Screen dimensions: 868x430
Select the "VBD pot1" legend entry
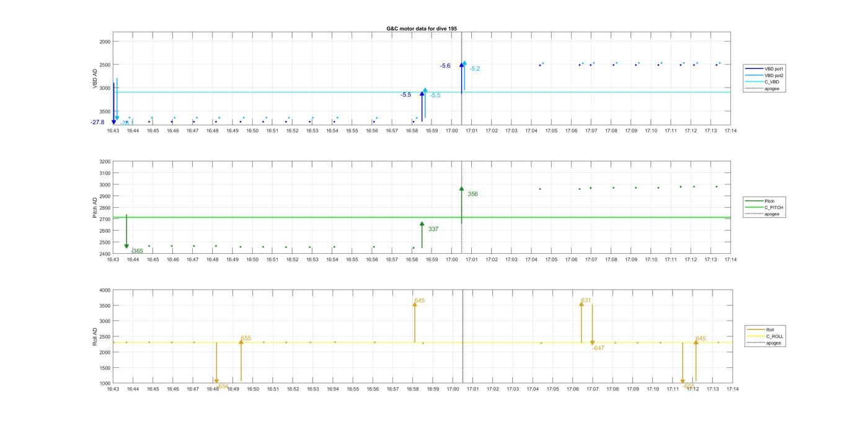pyautogui.click(x=764, y=69)
